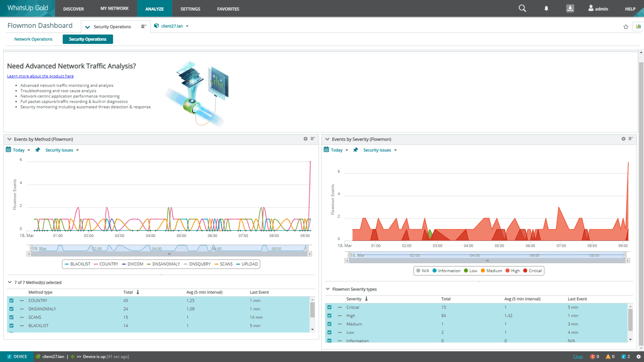Viewport: 644px width, 362px height.
Task: Mark dashboard as favorite with star
Action: tap(626, 27)
